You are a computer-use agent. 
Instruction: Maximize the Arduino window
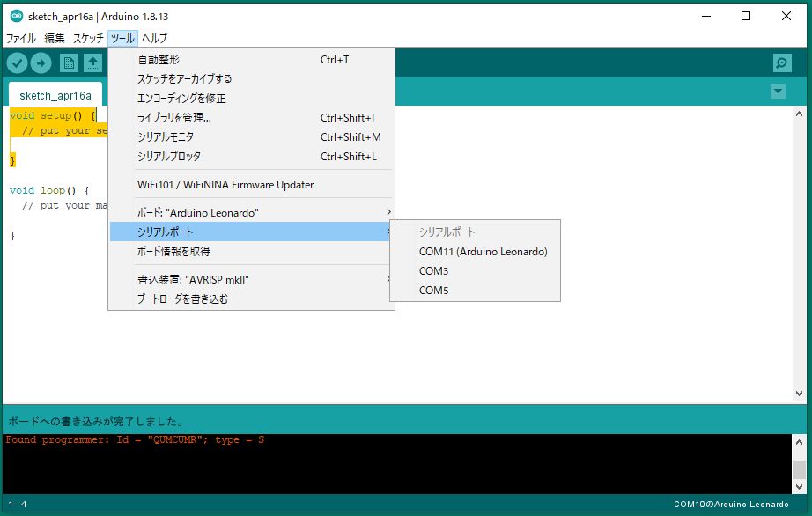point(746,16)
